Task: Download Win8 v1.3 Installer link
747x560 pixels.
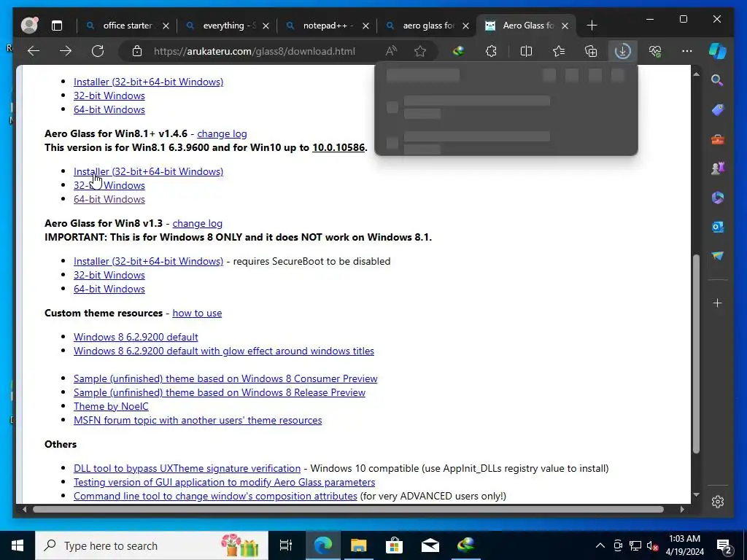Action: coord(148,261)
